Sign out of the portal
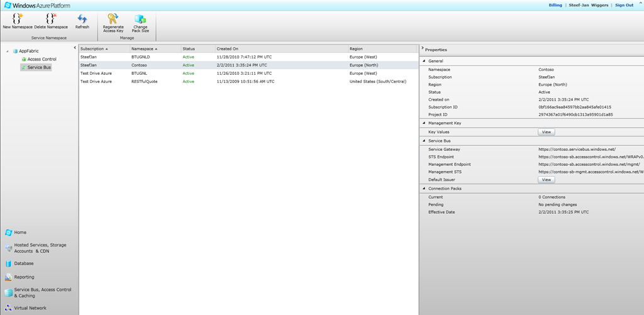Viewport: 644px width, 315px height. [624, 5]
